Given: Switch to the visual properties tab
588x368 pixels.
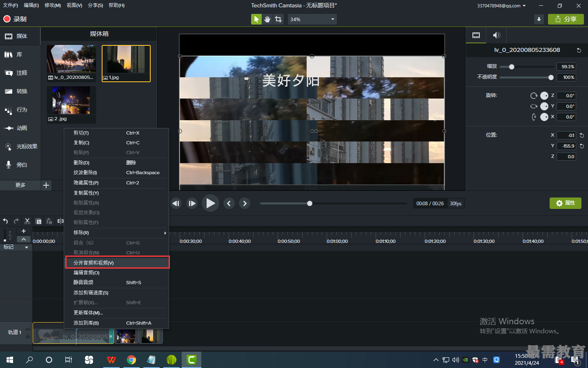Looking at the screenshot, I should pos(476,35).
